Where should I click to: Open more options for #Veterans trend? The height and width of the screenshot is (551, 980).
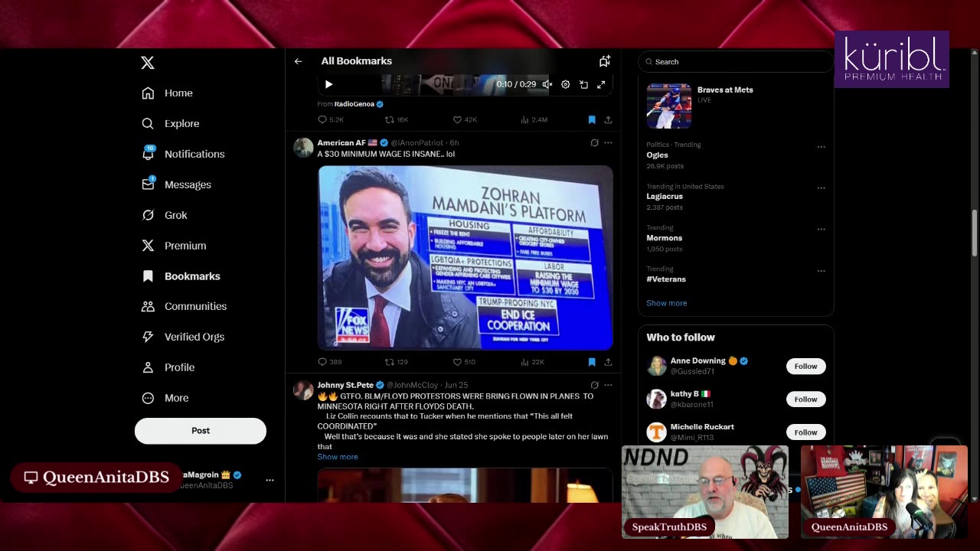(821, 271)
